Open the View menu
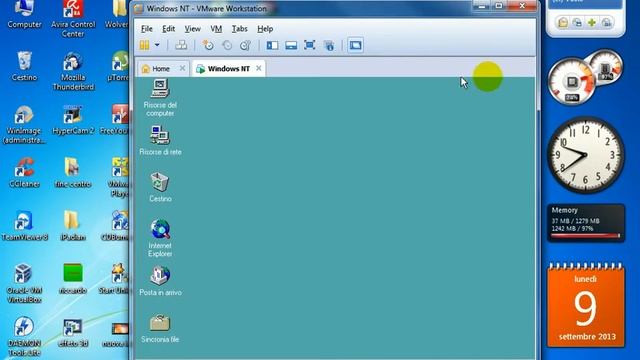The width and height of the screenshot is (640, 360). (192, 29)
